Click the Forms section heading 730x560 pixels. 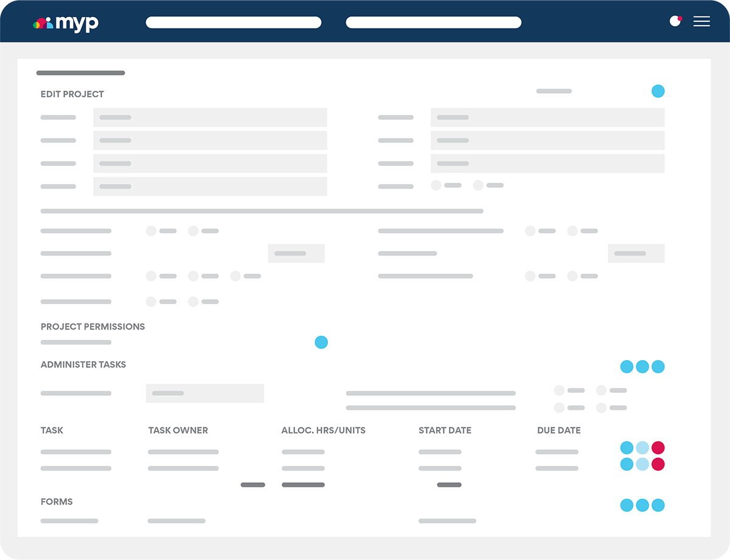pyautogui.click(x=57, y=502)
